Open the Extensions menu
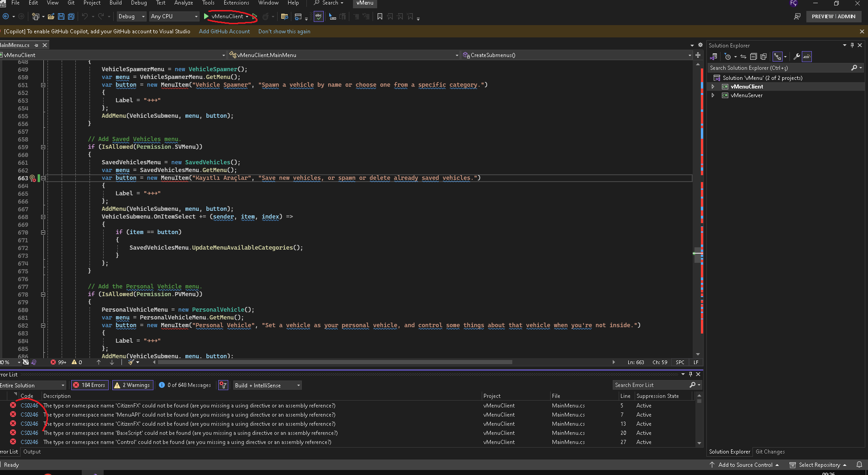868x475 pixels. point(236,3)
